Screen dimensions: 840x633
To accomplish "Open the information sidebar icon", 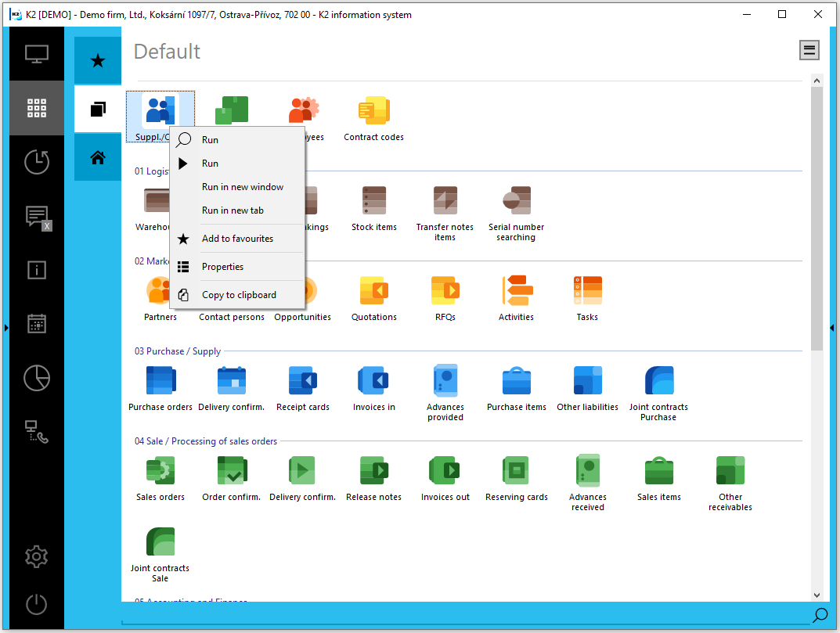I will [x=37, y=270].
